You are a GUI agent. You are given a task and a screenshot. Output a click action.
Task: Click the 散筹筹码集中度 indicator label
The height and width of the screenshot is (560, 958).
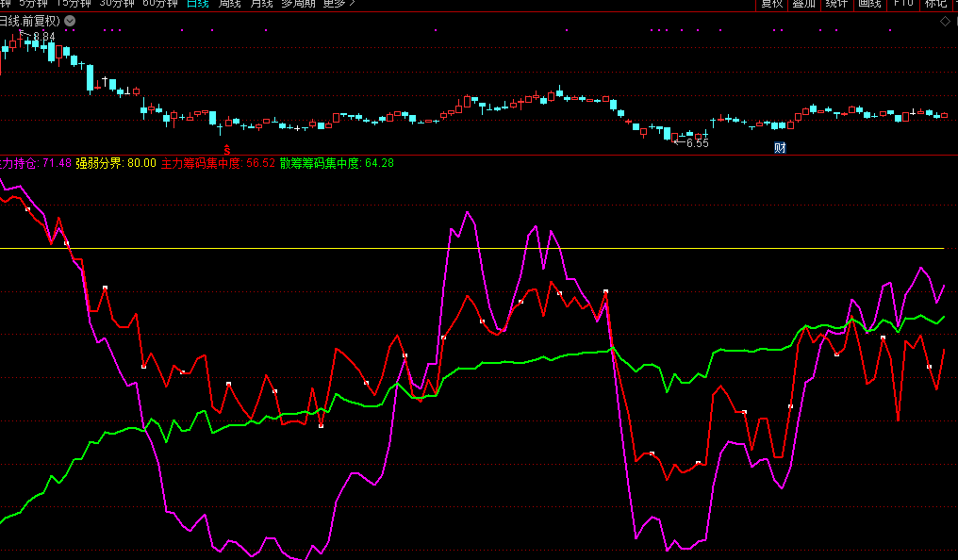pos(321,163)
